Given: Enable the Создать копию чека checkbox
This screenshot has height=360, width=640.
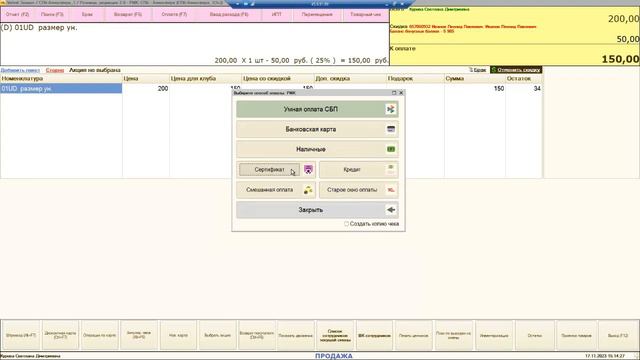Looking at the screenshot, I should pos(346,224).
